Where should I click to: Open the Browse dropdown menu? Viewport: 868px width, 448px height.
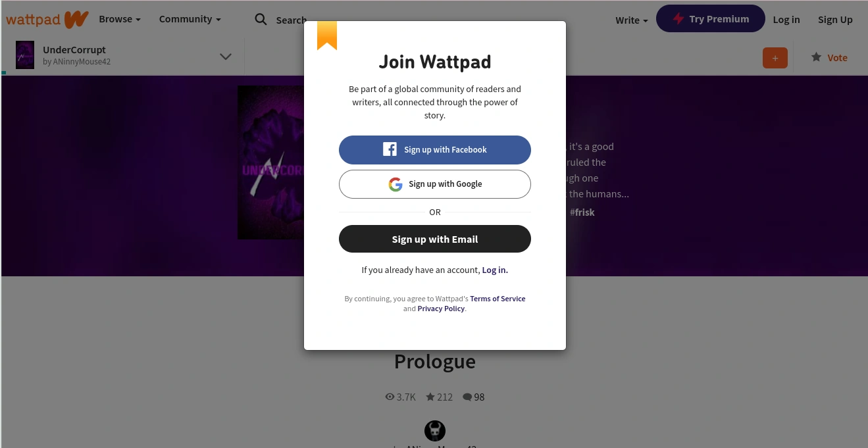click(120, 19)
